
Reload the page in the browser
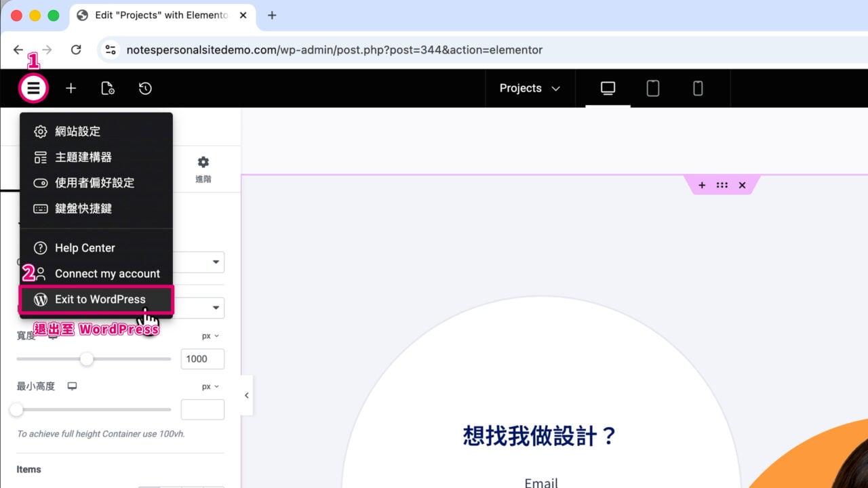(x=76, y=49)
